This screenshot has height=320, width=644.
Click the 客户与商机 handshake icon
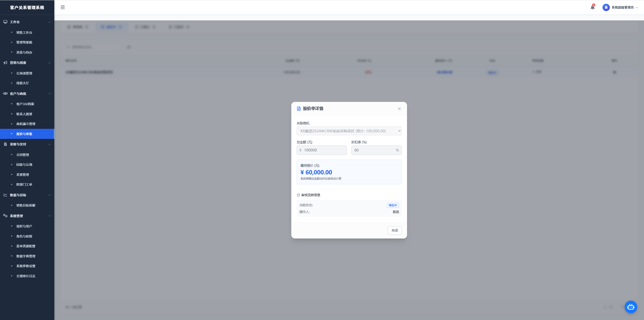pyautogui.click(x=5, y=94)
